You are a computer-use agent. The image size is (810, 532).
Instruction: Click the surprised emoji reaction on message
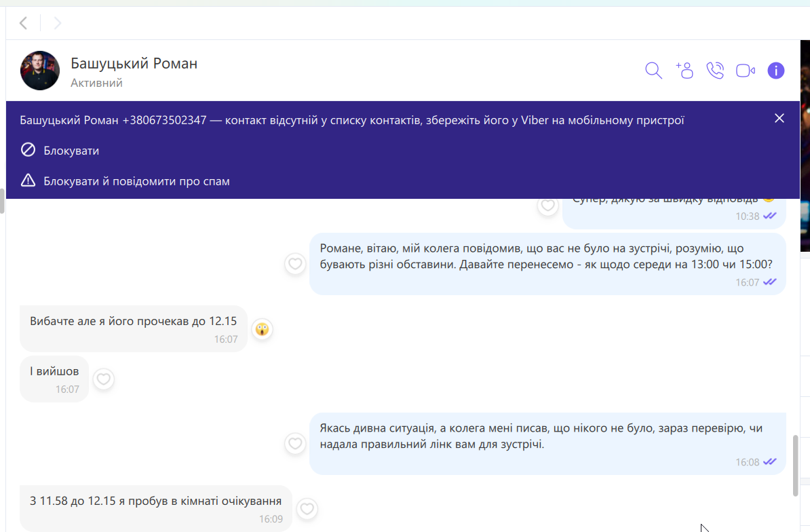tap(262, 329)
